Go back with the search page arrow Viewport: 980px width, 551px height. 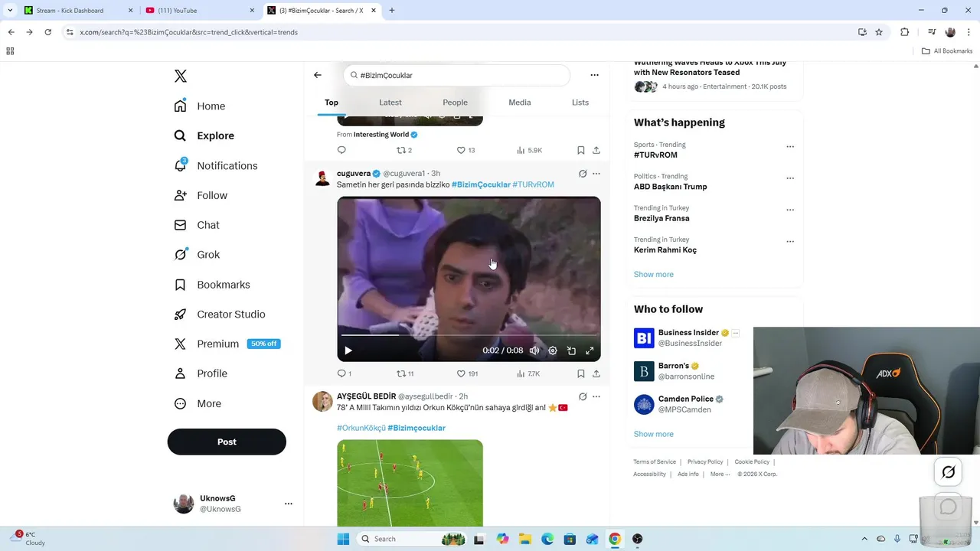tap(318, 75)
